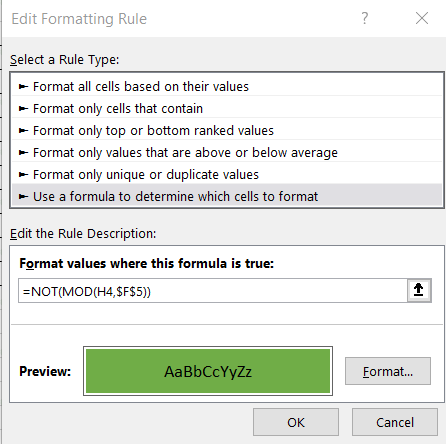The image size is (446, 444).
Task: Open the Format... button options
Action: pos(388,371)
